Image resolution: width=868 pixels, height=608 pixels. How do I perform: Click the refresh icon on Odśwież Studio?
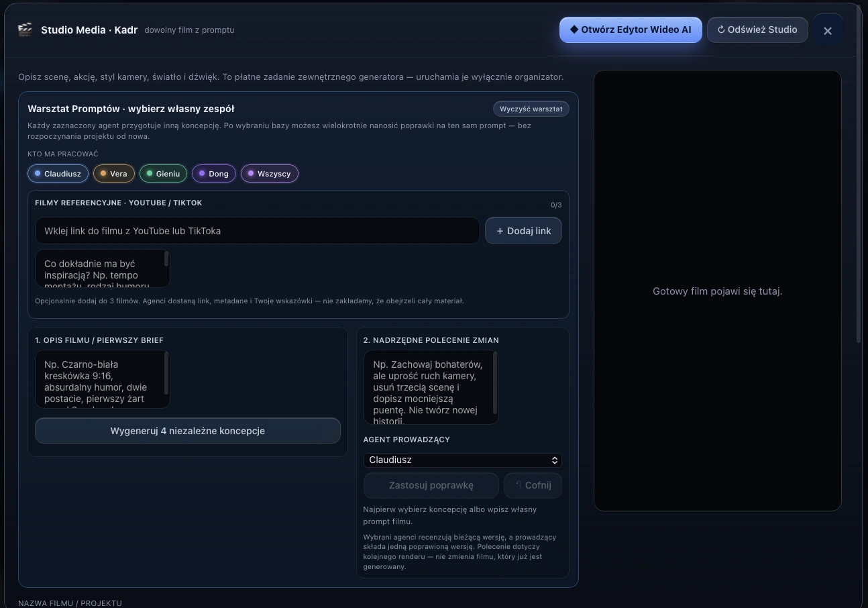pyautogui.click(x=722, y=30)
